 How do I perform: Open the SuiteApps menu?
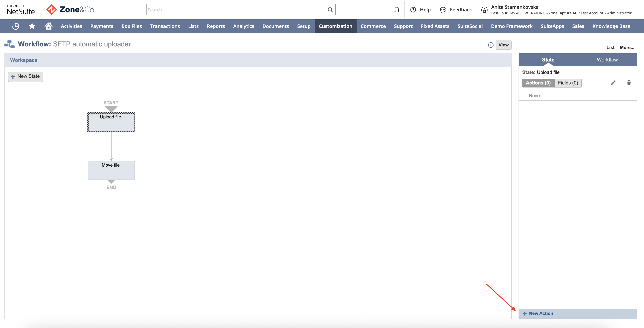pos(552,26)
